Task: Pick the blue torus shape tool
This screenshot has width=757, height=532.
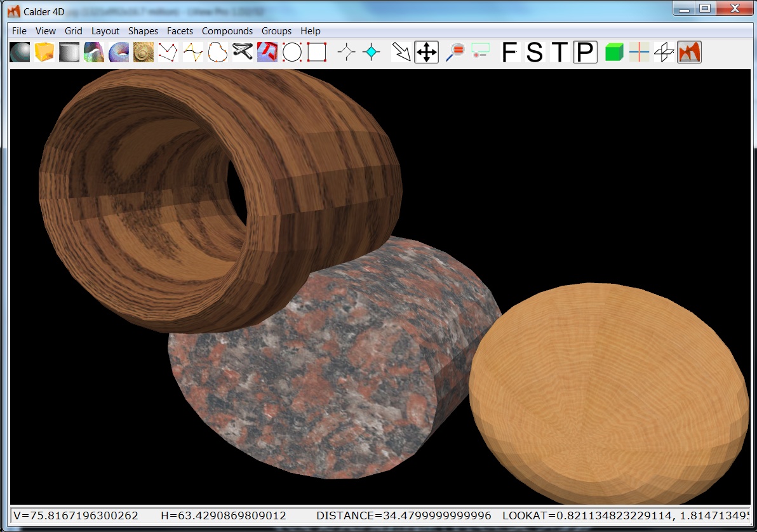Action: (x=119, y=52)
